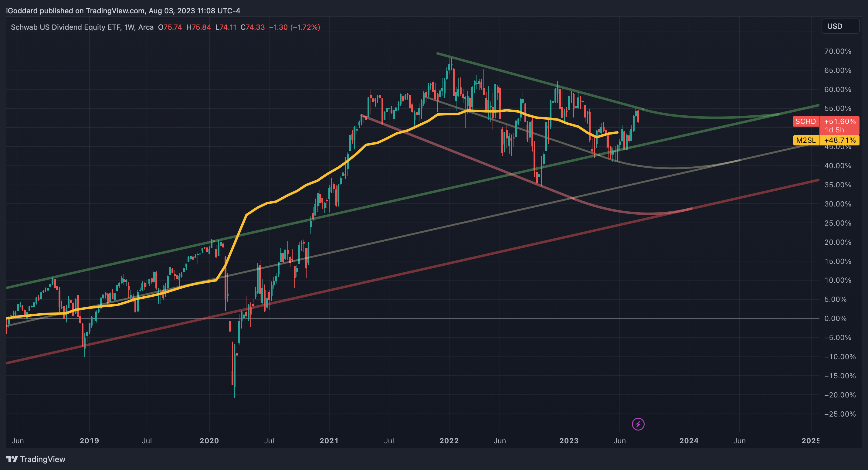Viewport: 868px width, 470px height.
Task: Click the open price O75.74 value
Action: pos(170,27)
